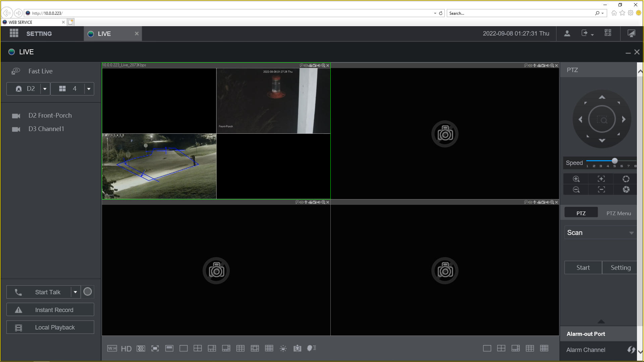
Task: Click the driveway video feed with blue lines
Action: pos(159,166)
